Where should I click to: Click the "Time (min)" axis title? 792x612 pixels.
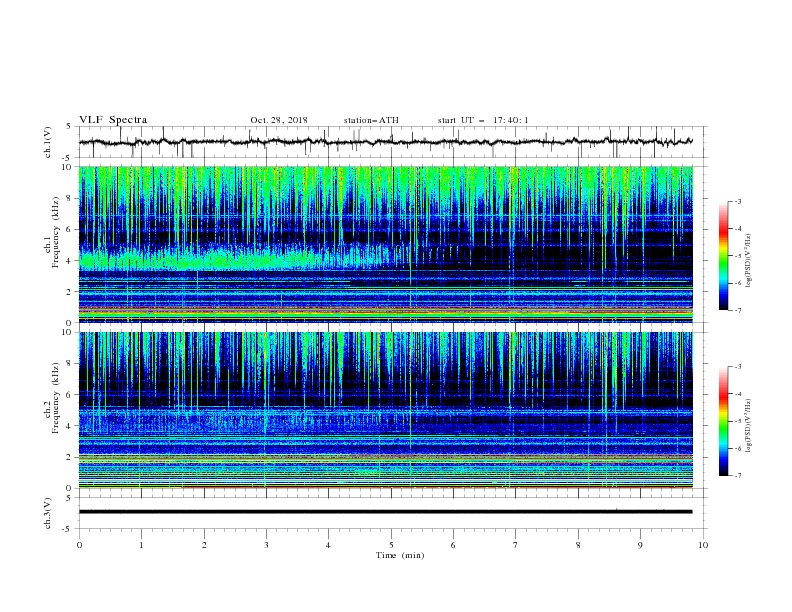(400, 555)
